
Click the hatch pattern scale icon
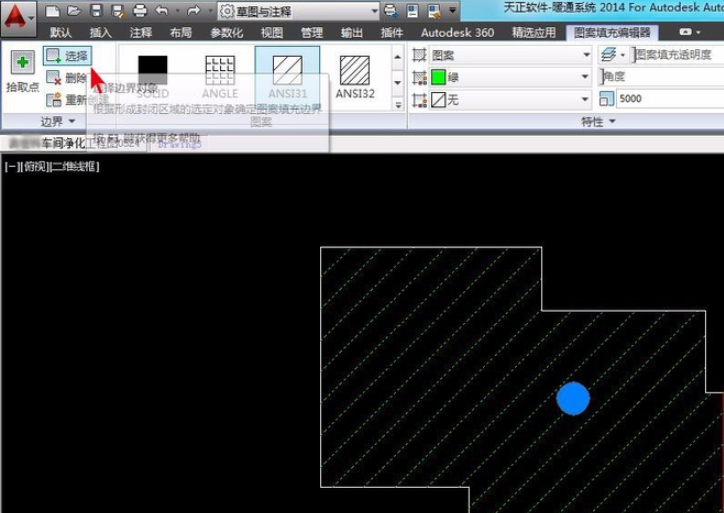(x=606, y=98)
